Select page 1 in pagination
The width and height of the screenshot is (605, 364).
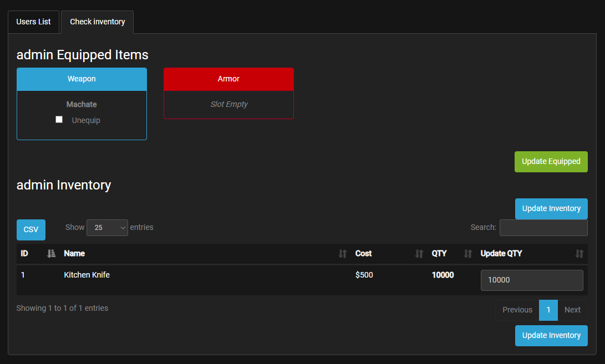coord(548,310)
